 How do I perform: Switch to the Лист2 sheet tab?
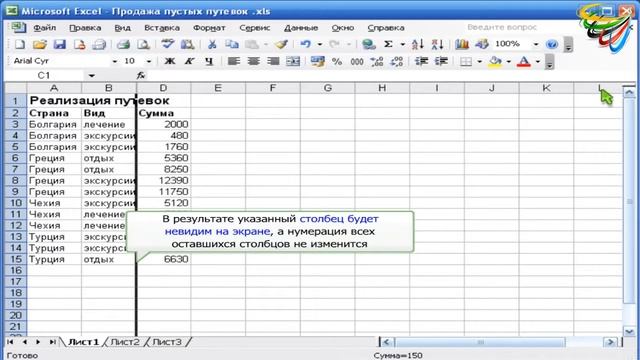pos(125,342)
